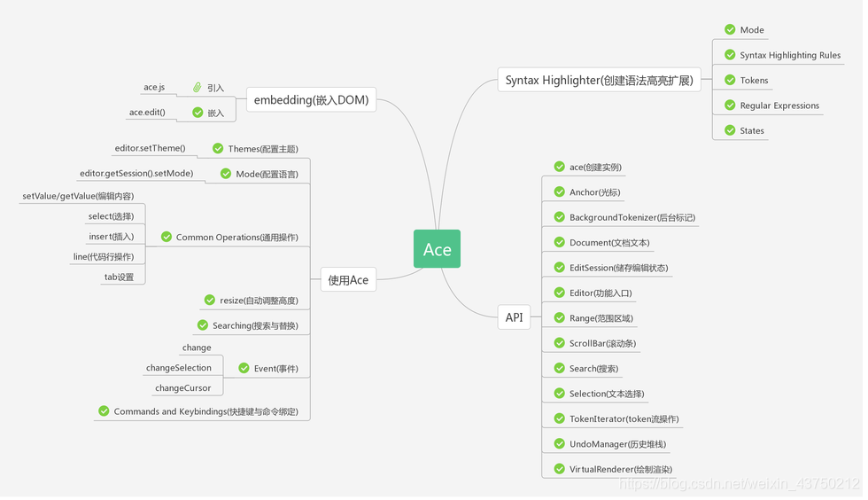Toggle the checkmark on Commands and Keybindings
This screenshot has width=868, height=500.
coord(105,410)
